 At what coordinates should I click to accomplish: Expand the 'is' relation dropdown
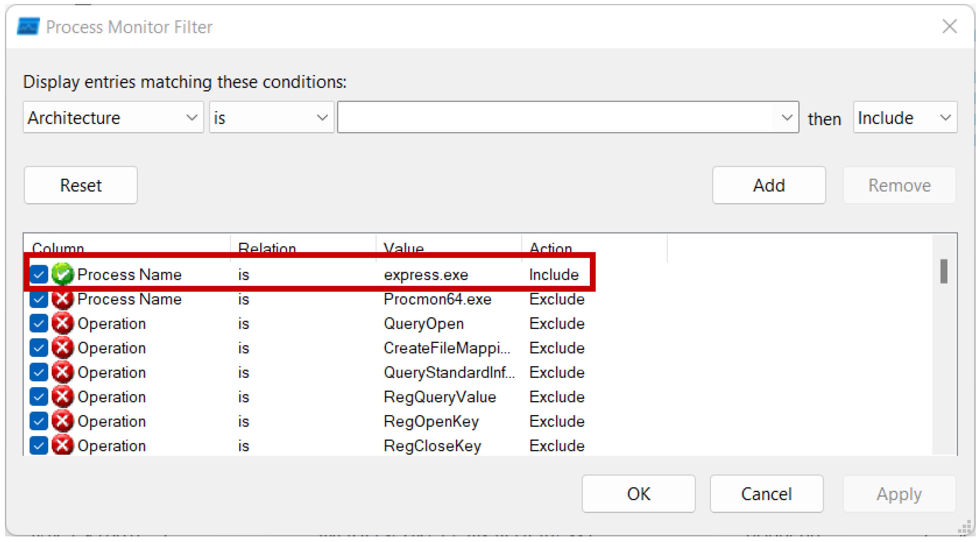(x=271, y=117)
